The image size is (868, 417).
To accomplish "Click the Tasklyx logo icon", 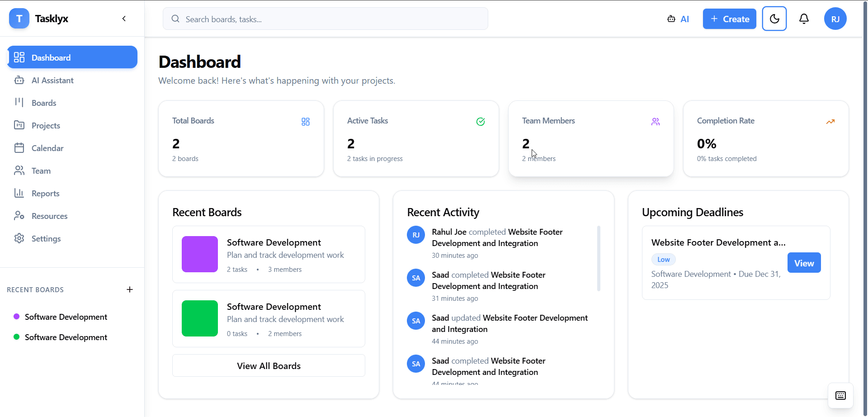I will pyautogui.click(x=19, y=19).
